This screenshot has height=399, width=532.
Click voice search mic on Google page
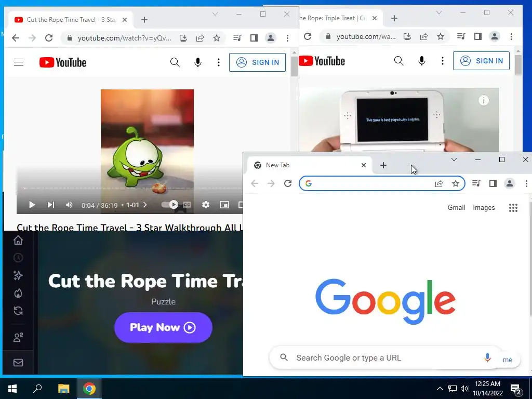pyautogui.click(x=487, y=357)
